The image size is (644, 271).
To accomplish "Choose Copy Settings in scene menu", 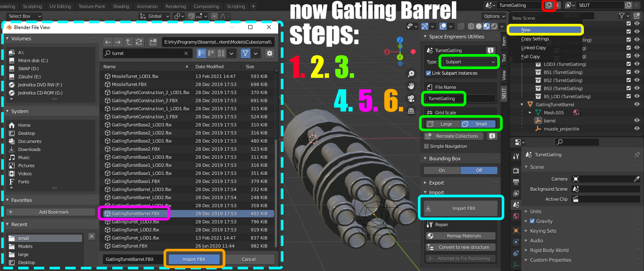I will click(x=535, y=39).
